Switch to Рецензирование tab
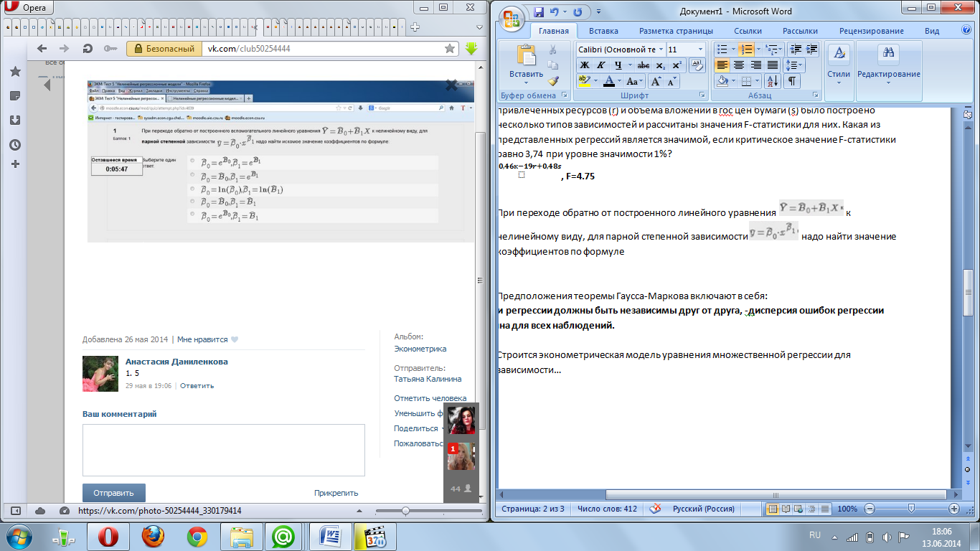Image resolution: width=980 pixels, height=551 pixels. [x=873, y=31]
